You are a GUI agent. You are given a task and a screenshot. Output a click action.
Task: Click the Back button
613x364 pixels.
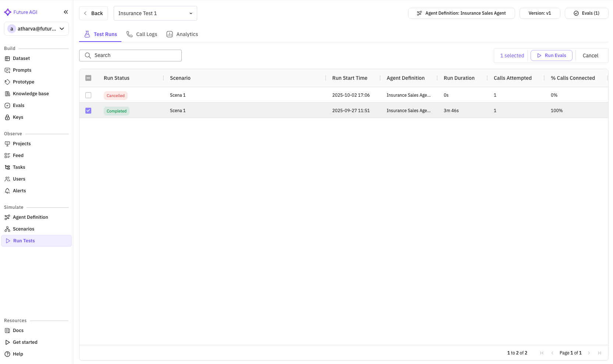[x=93, y=13]
